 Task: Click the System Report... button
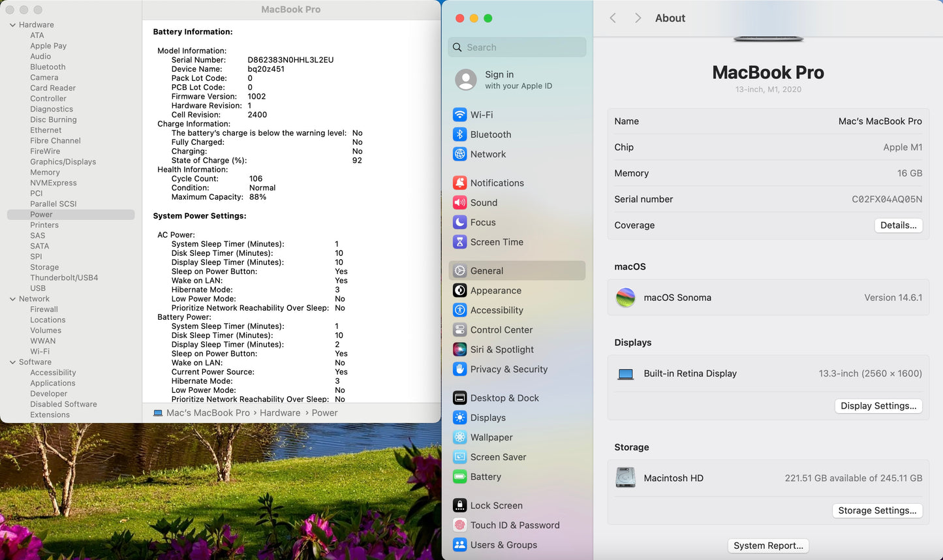point(768,546)
